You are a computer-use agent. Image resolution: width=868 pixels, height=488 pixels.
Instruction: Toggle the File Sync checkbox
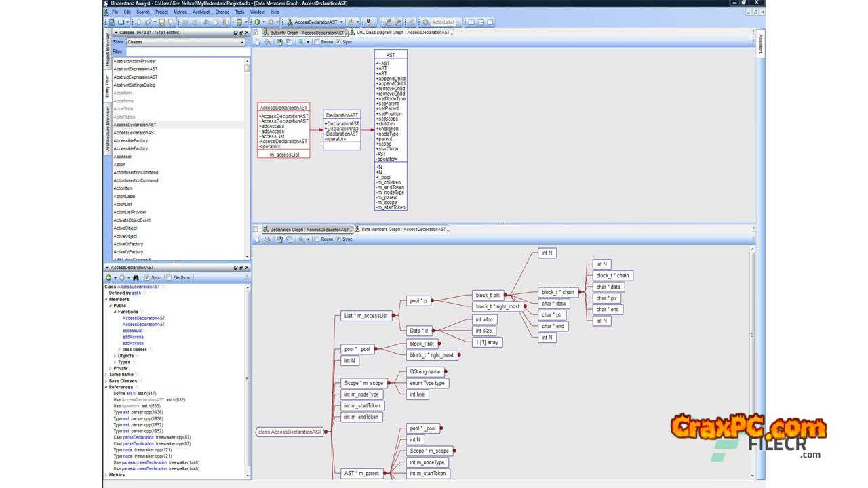coord(169,277)
